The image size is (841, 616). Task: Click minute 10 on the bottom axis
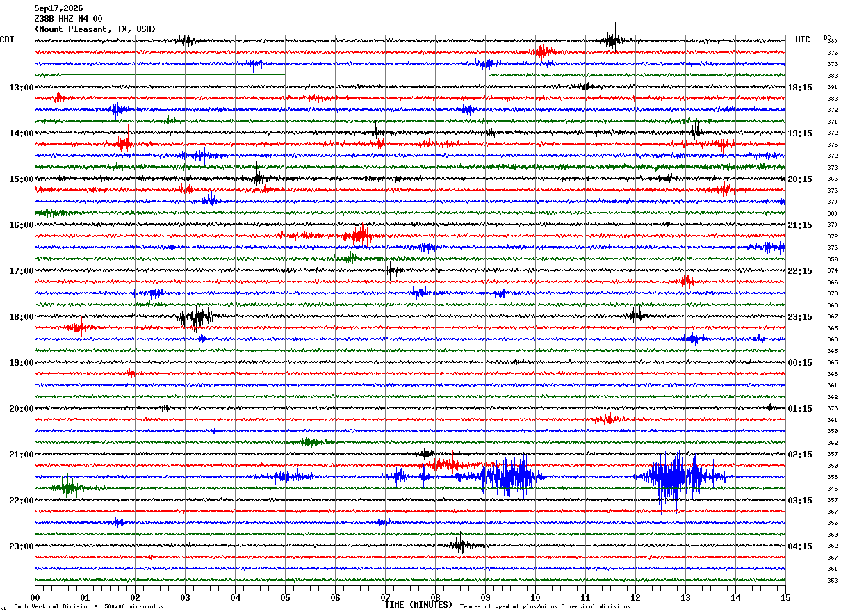(535, 597)
